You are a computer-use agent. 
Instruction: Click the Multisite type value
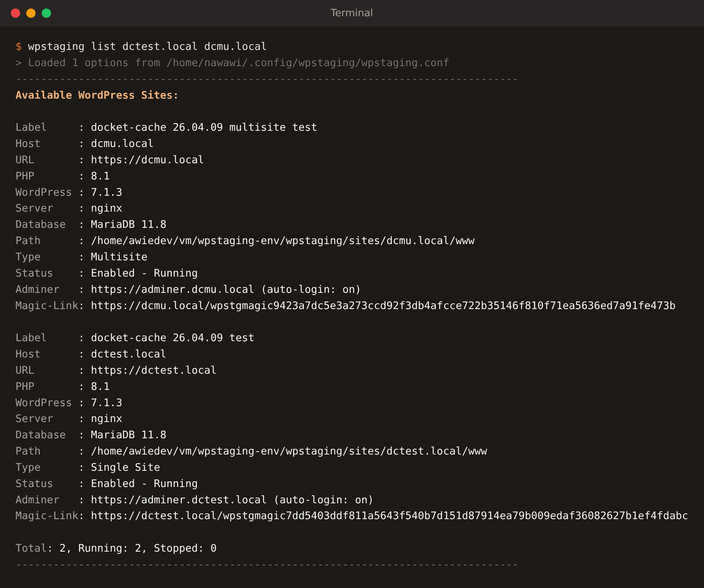[119, 257]
